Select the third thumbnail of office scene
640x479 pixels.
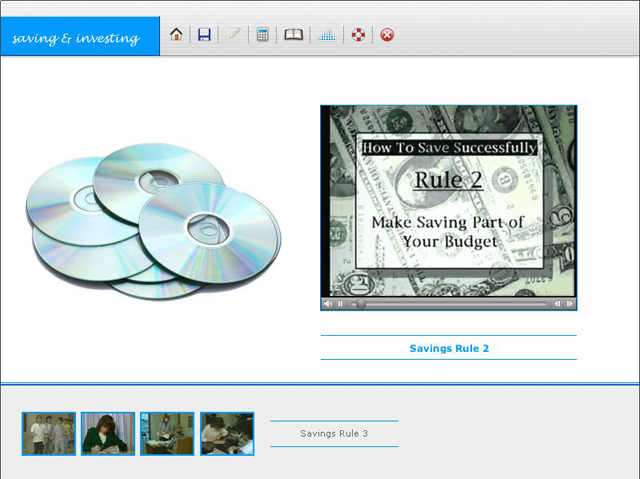click(167, 434)
